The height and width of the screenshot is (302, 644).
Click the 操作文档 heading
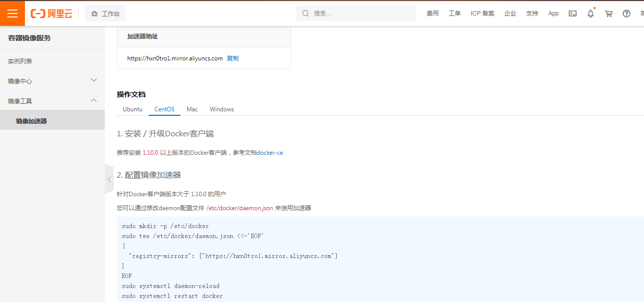coord(131,94)
